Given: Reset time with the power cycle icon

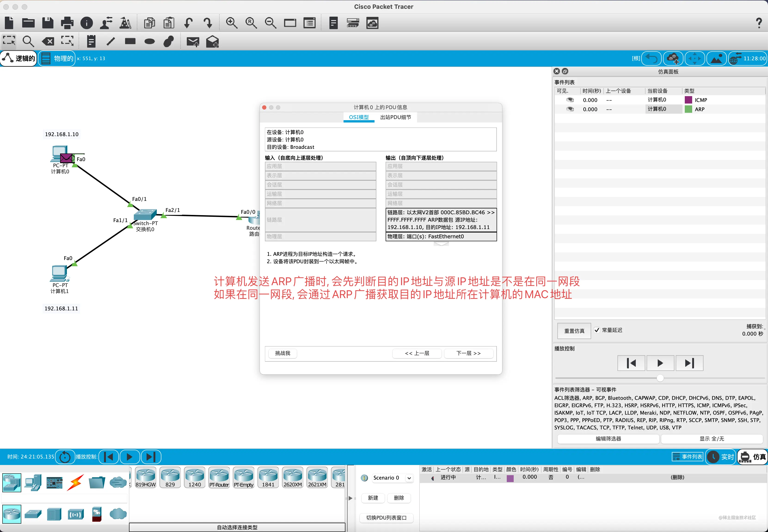Looking at the screenshot, I should coord(65,457).
